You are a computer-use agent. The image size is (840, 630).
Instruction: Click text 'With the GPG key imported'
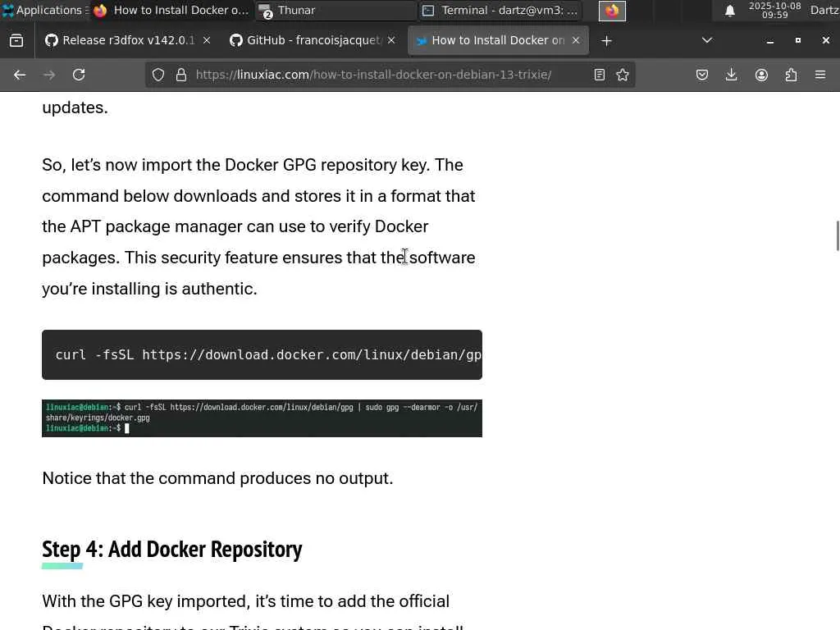click(x=145, y=601)
